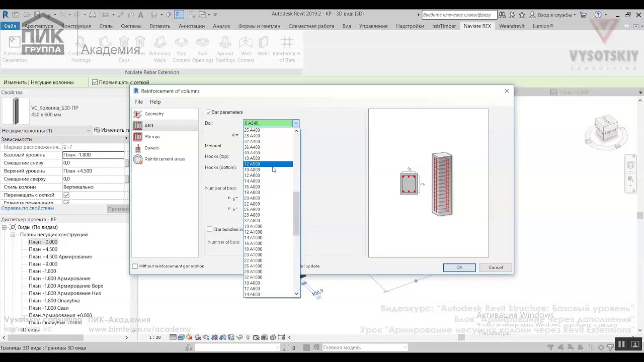Image resolution: width=644 pixels, height=362 pixels.
Task: Switch to the 'Управление' ribbon tab
Action: (373, 26)
